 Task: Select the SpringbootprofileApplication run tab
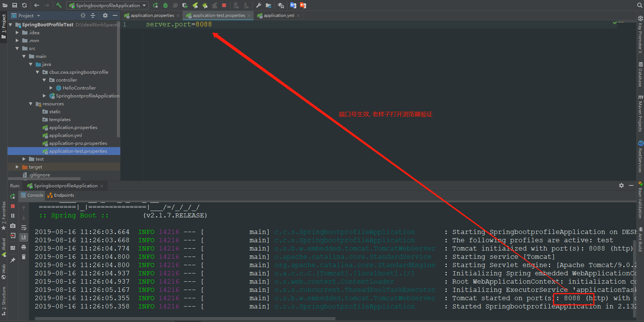point(65,185)
